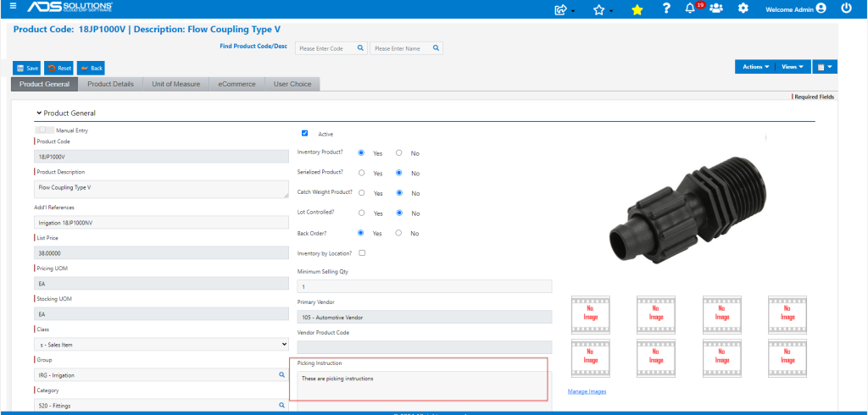Switch to Product Details tab
This screenshot has height=415, width=868.
tap(111, 84)
